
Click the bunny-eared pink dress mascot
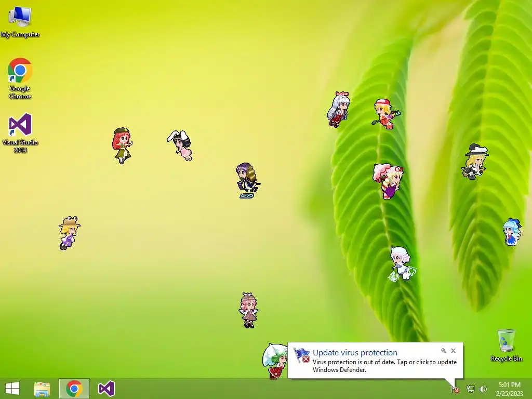pos(180,145)
